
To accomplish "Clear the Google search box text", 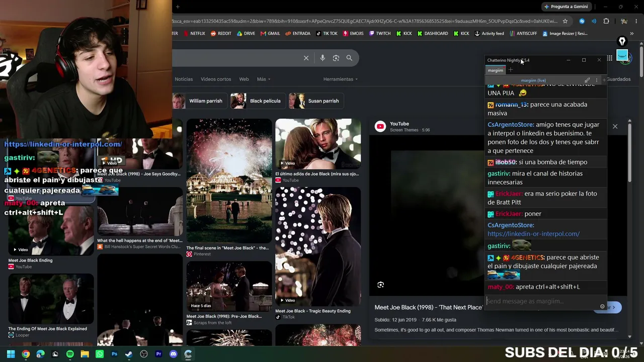I will pyautogui.click(x=306, y=58).
